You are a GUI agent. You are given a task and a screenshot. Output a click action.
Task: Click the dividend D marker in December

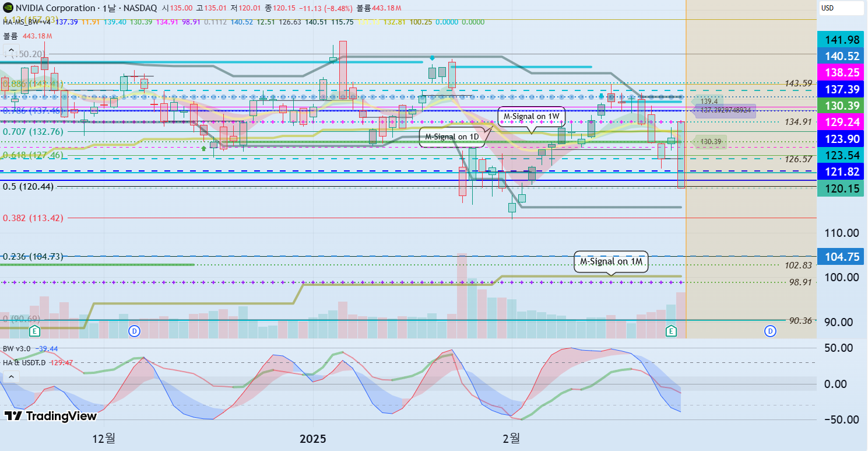134,331
